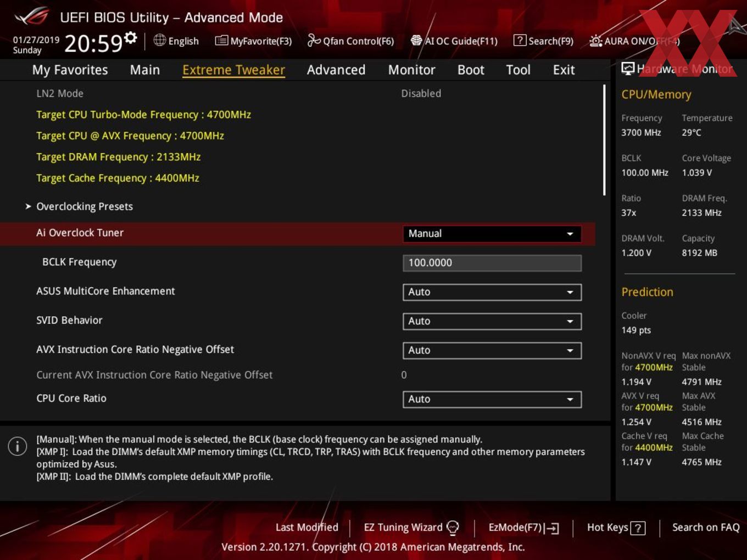Click the Qfan Control(F6) label
Image resolution: width=747 pixels, height=560 pixels.
pyautogui.click(x=358, y=41)
